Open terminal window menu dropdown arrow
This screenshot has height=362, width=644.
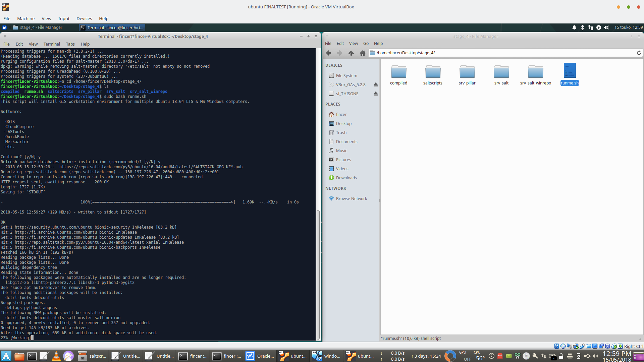[x=5, y=36]
